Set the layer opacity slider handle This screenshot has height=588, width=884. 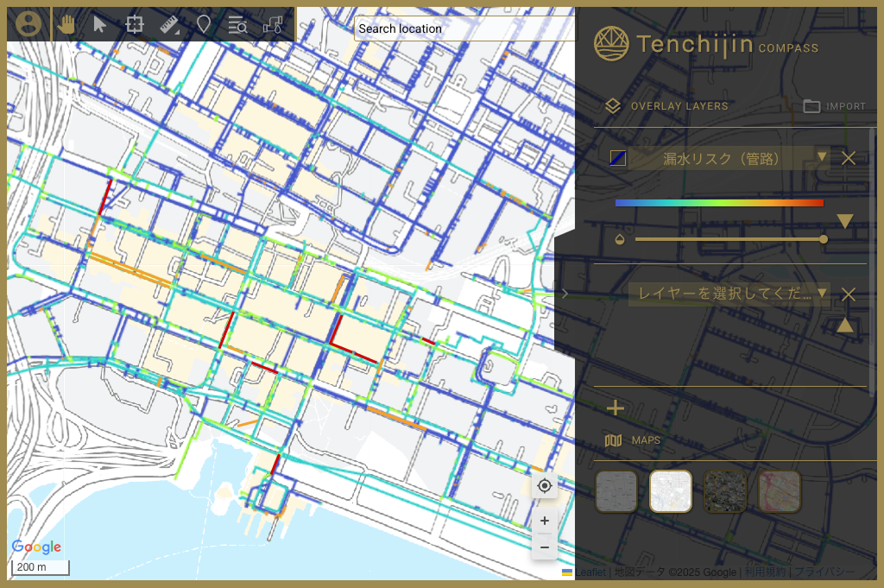pos(824,239)
